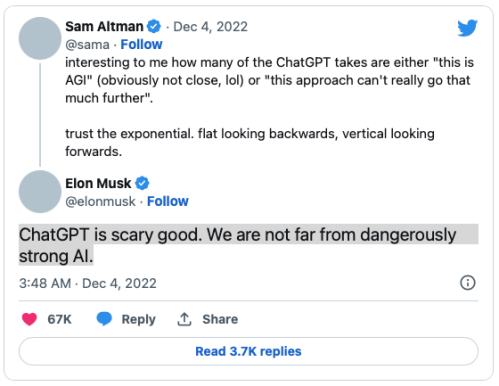Open the tweet info circle icon
Image resolution: width=499 pixels, height=386 pixels.
coord(468,283)
